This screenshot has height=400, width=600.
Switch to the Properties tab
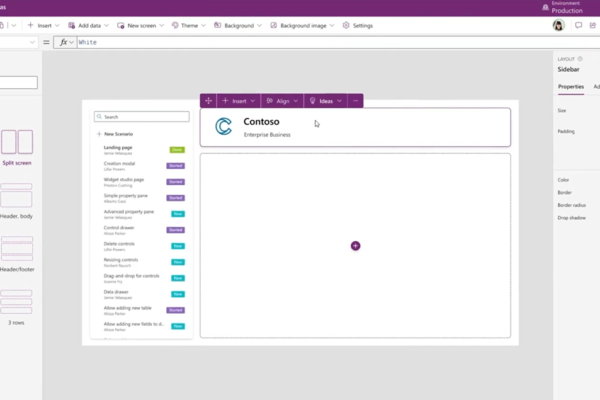[x=571, y=87]
